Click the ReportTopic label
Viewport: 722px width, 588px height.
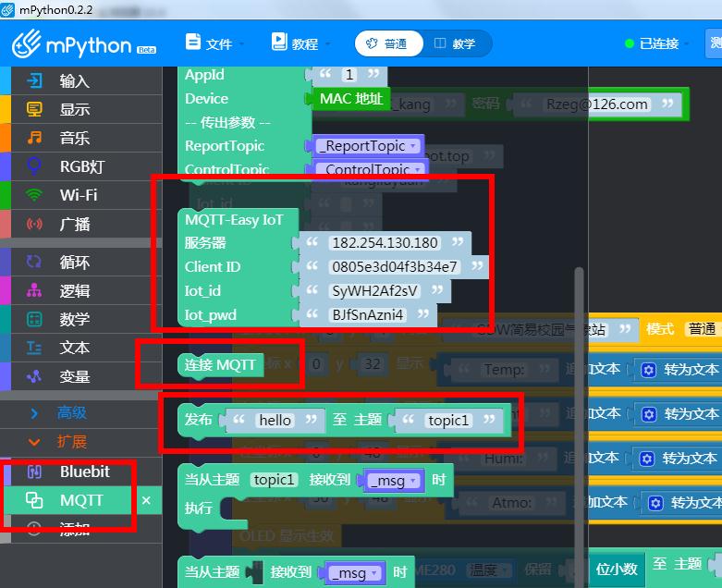pyautogui.click(x=225, y=146)
